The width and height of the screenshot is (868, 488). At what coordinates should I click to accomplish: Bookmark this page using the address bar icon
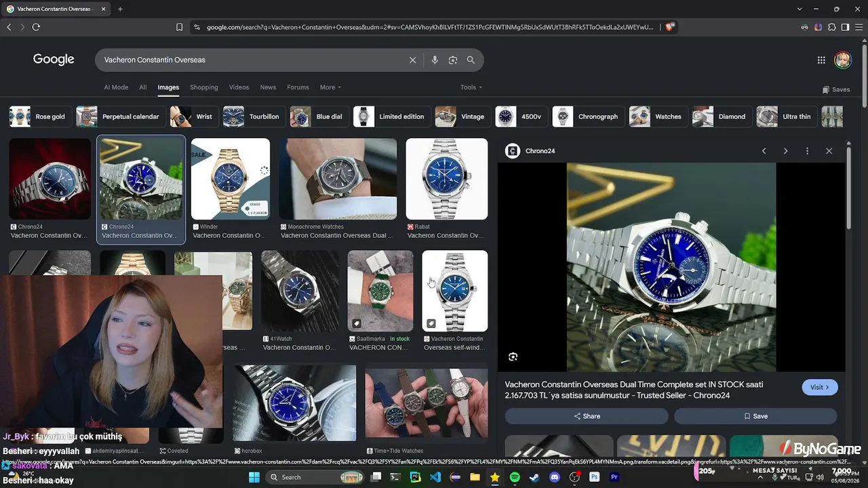(179, 27)
